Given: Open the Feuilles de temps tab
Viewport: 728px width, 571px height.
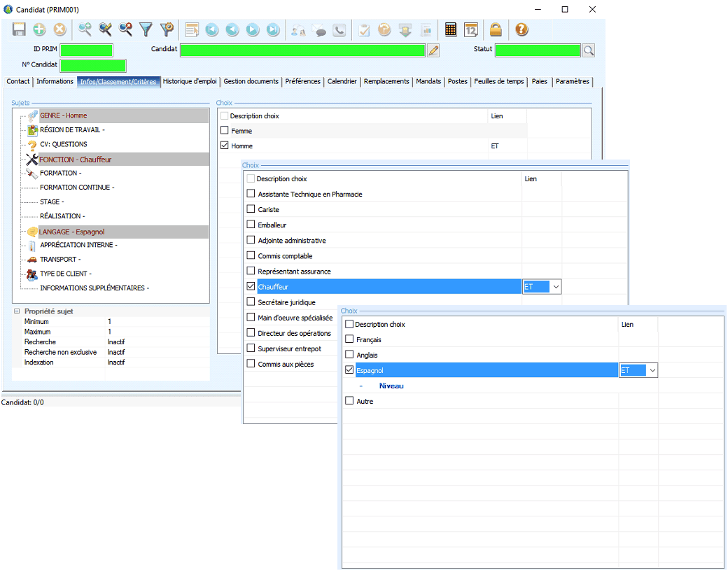Looking at the screenshot, I should point(498,82).
